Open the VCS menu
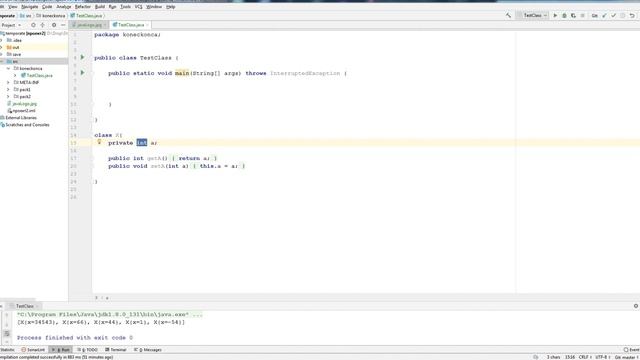The height and width of the screenshot is (360, 640). tap(138, 7)
